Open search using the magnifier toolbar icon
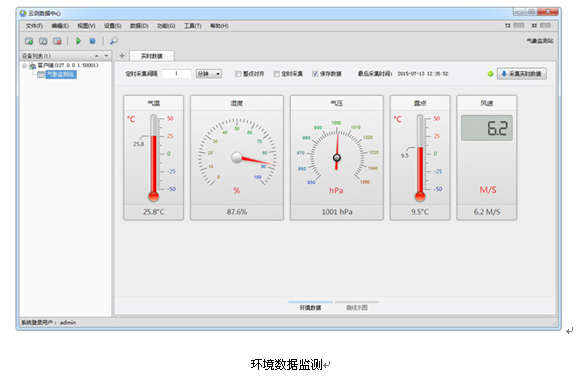The width and height of the screenshot is (583, 376). 114,41
